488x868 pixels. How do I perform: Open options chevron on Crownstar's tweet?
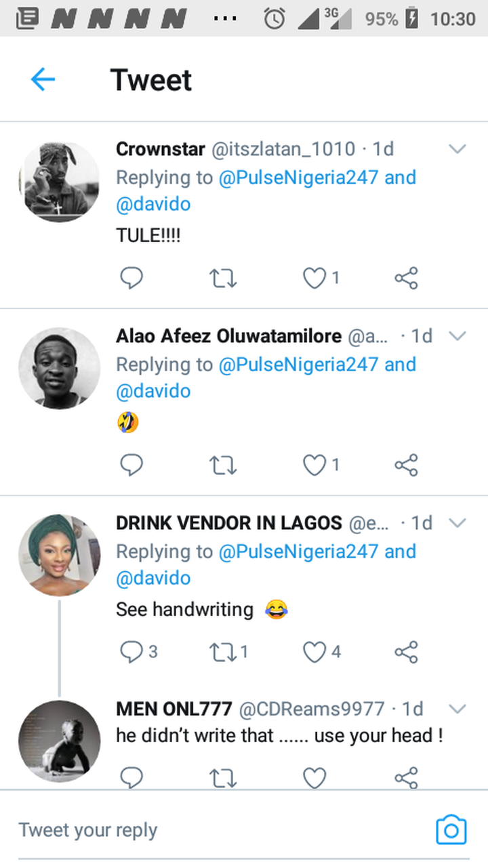coord(458,149)
